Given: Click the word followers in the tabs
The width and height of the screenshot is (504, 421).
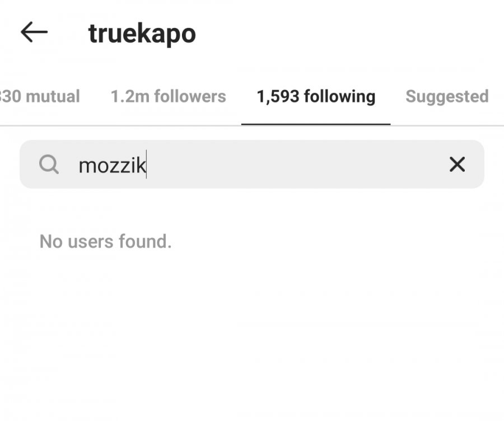Looking at the screenshot, I should coord(190,96).
